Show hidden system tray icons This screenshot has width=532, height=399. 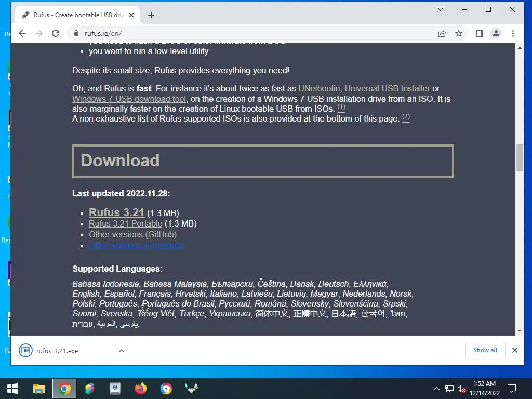[436, 389]
